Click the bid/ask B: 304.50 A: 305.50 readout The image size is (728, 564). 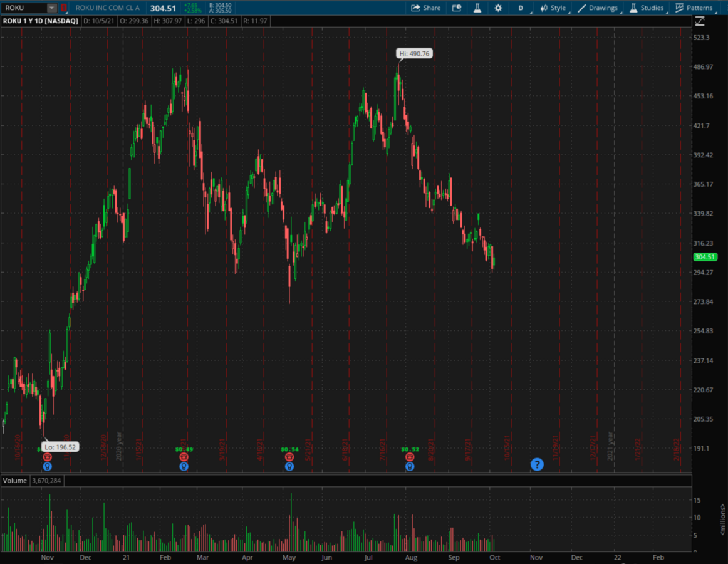click(x=220, y=8)
